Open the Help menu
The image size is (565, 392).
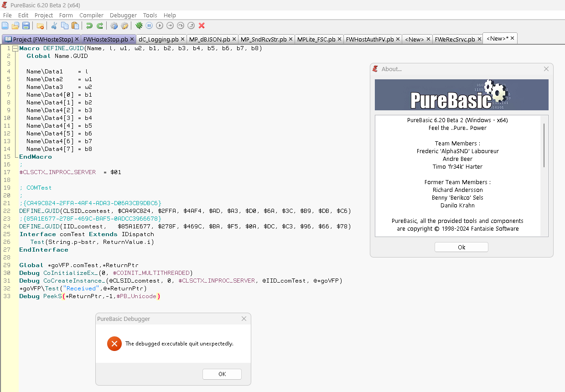coord(170,15)
